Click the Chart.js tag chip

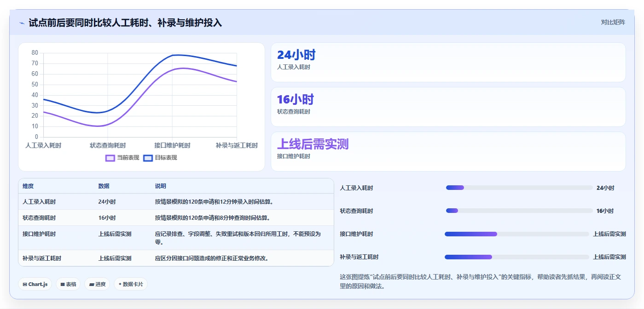pyautogui.click(x=35, y=284)
